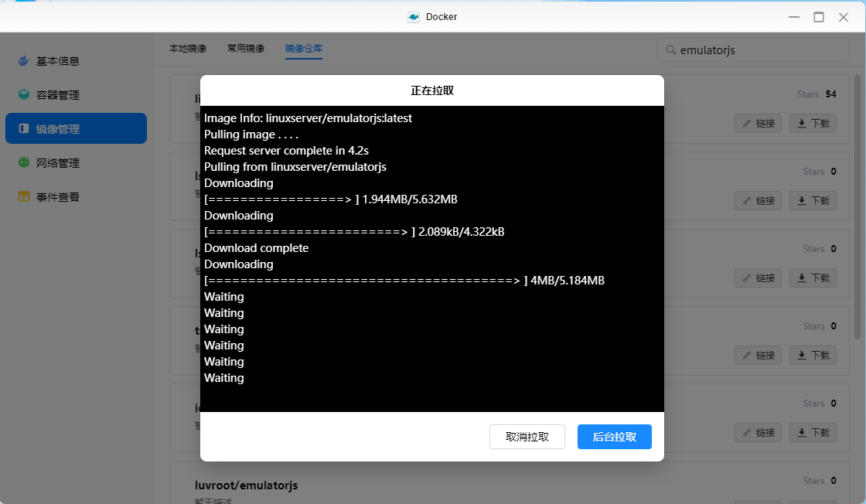This screenshot has height=504, width=866.
Task: Click the 网络管理 globe icon
Action: point(24,162)
